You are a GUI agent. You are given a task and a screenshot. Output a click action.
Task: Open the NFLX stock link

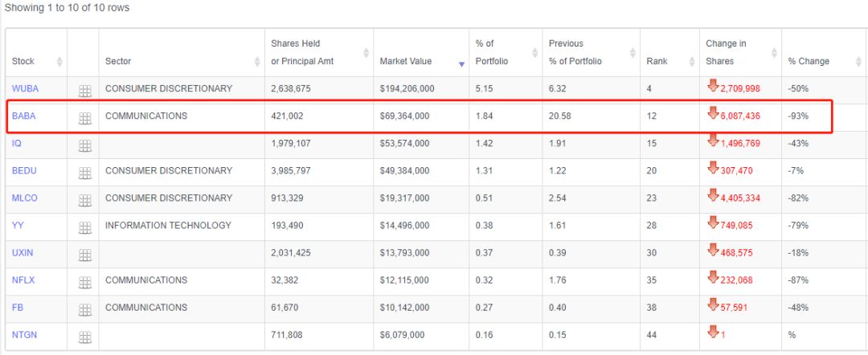click(x=23, y=280)
